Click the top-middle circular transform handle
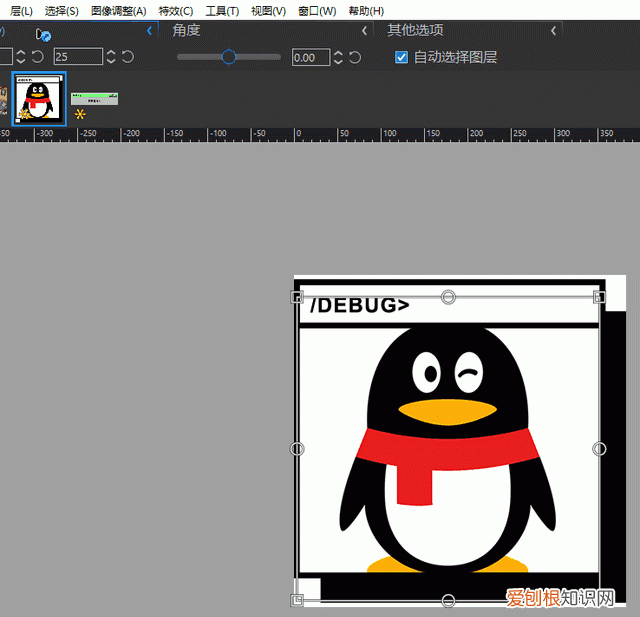The height and width of the screenshot is (617, 640). click(x=448, y=297)
